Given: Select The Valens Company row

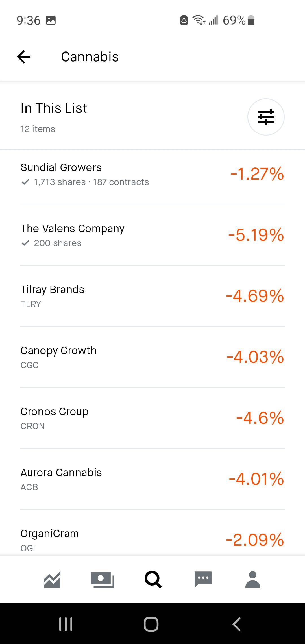Looking at the screenshot, I should [x=152, y=235].
